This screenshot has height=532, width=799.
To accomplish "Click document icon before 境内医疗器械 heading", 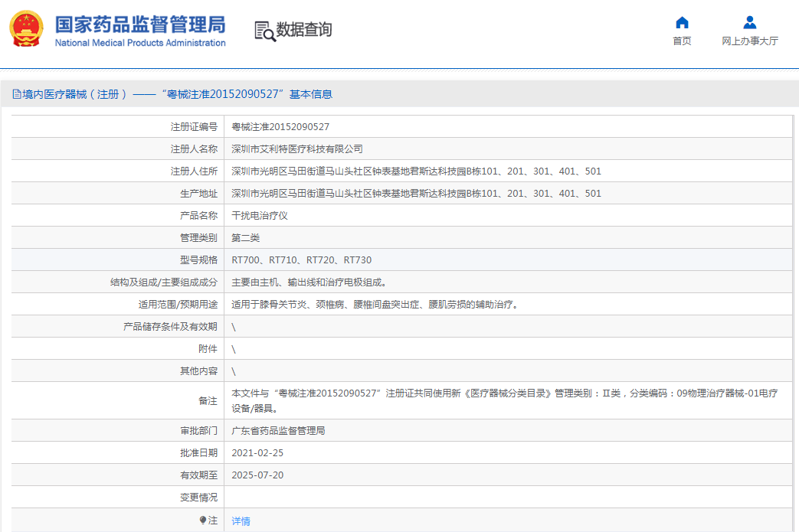I will point(16,94).
